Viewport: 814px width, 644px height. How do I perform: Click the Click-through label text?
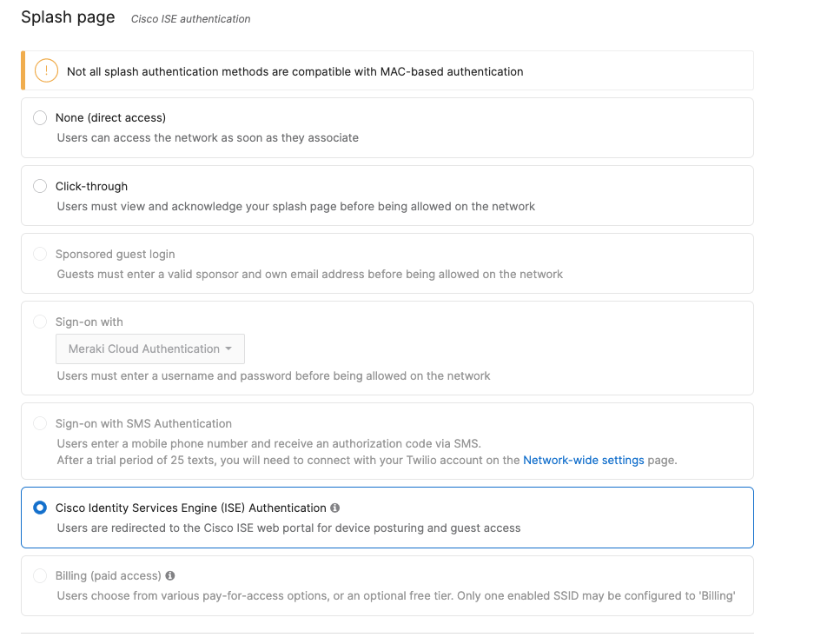pyautogui.click(x=92, y=186)
